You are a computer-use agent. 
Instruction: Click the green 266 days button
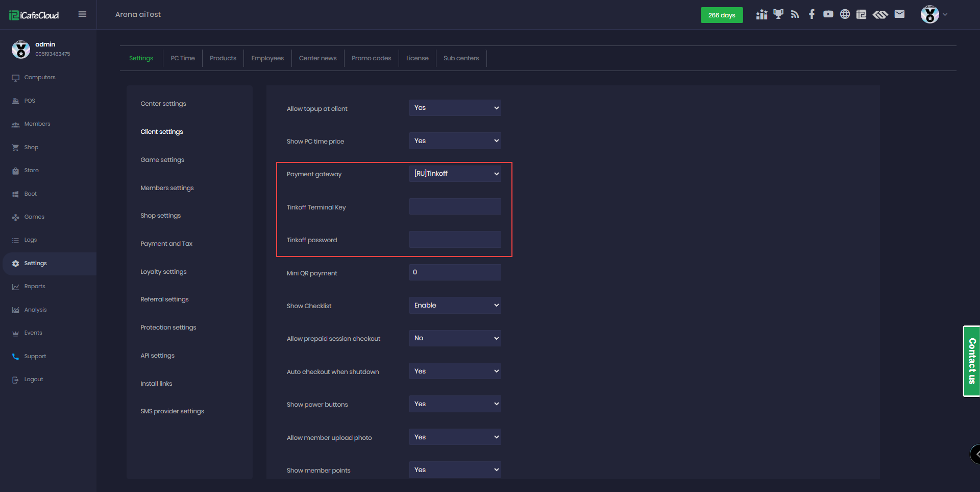pyautogui.click(x=721, y=15)
